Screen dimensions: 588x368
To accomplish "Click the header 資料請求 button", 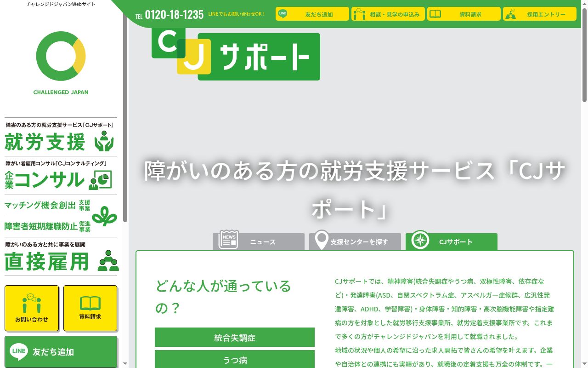I will [x=464, y=14].
